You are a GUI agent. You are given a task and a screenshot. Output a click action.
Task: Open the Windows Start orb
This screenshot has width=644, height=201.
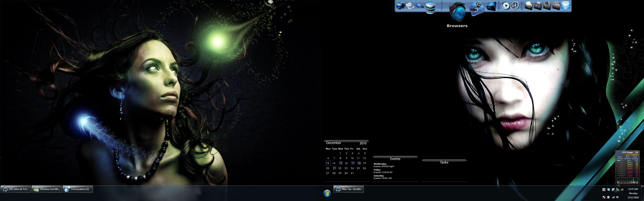tap(327, 193)
